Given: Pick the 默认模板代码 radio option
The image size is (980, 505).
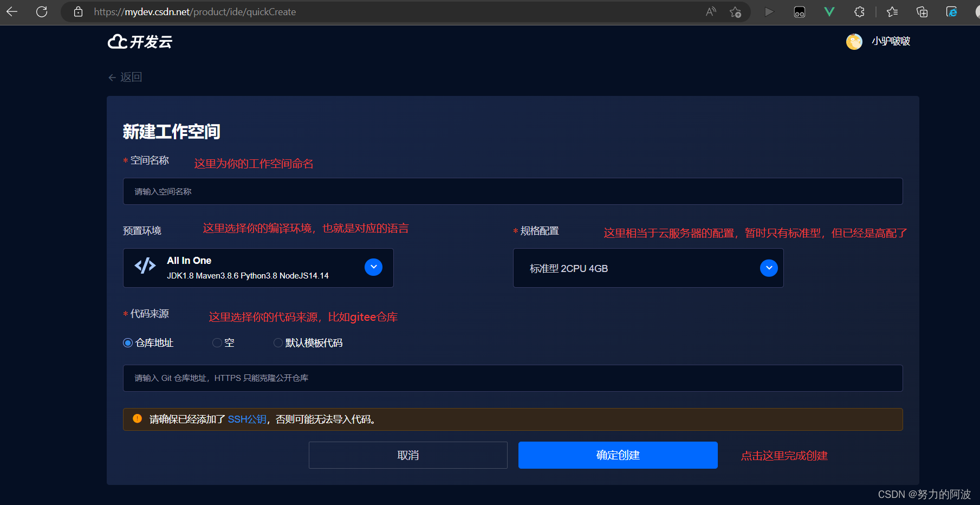Looking at the screenshot, I should tap(278, 343).
